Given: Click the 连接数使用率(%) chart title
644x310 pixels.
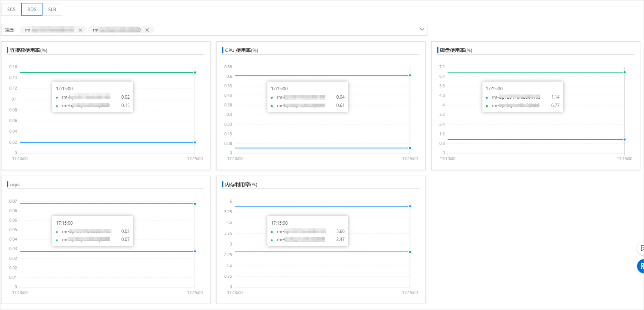Looking at the screenshot, I should click(29, 50).
